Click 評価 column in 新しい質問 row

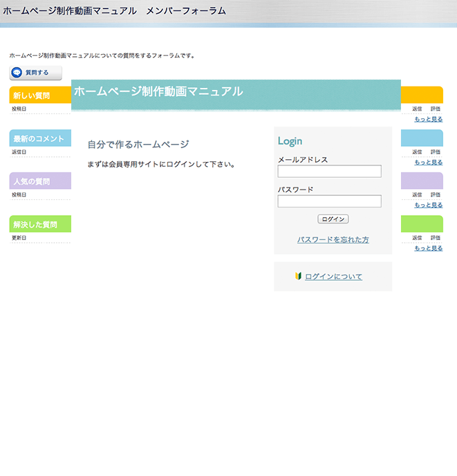(436, 109)
